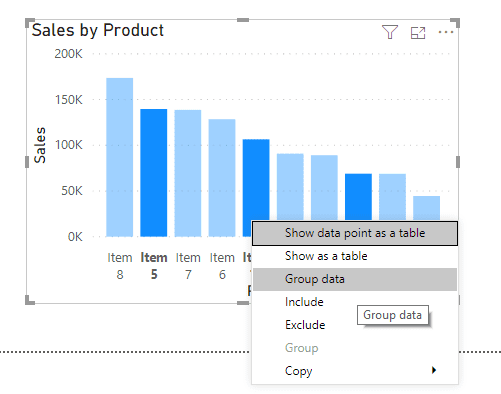Screen dimensions: 501x394
Task: Click the bold Item 5 axis label
Action: [x=154, y=266]
